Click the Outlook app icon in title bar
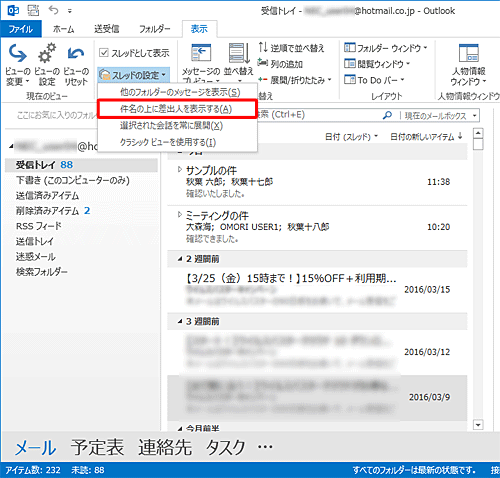The height and width of the screenshot is (478, 500). [x=13, y=11]
